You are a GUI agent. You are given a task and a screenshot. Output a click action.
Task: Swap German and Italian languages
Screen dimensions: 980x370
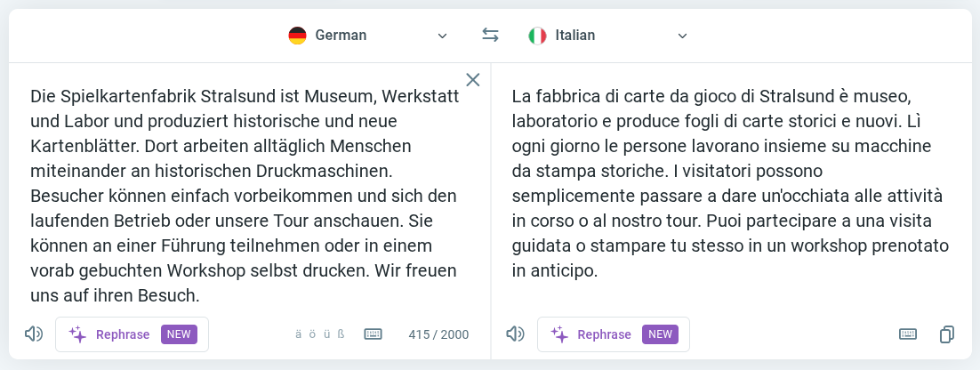point(490,36)
